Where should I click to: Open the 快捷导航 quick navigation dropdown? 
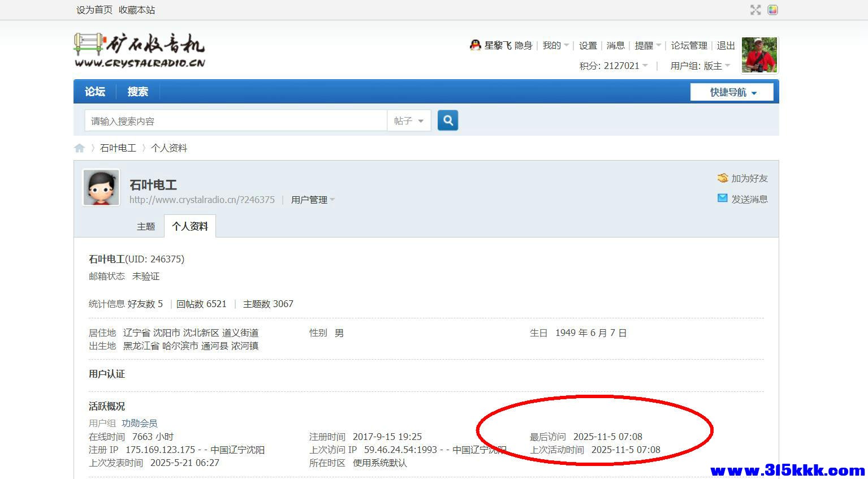point(731,92)
